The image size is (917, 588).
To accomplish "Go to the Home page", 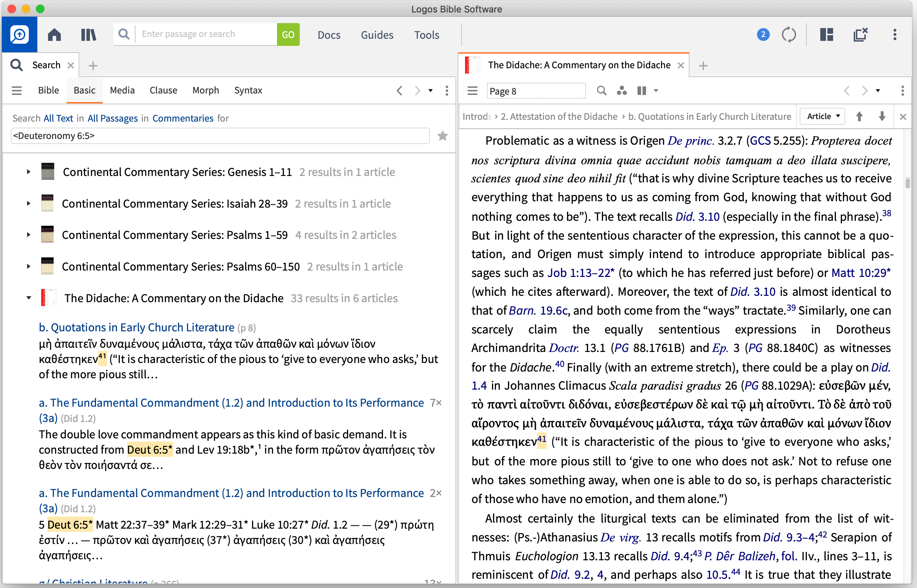I will (x=54, y=35).
